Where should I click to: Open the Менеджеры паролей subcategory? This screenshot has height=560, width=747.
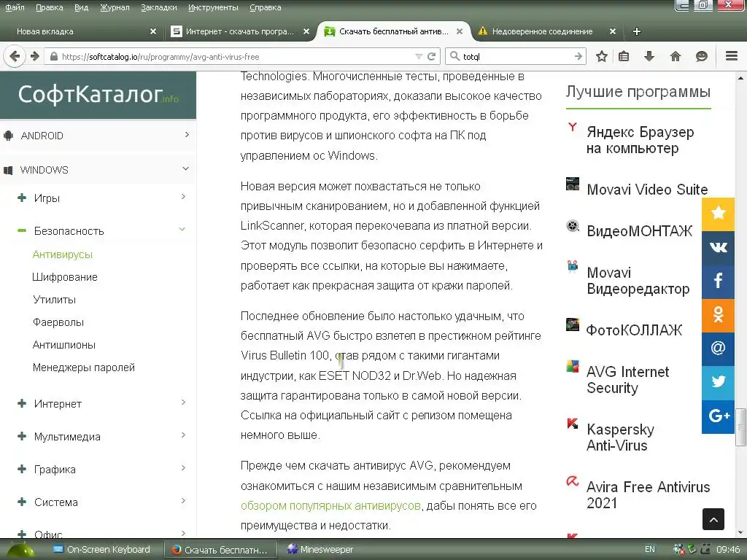tap(84, 367)
